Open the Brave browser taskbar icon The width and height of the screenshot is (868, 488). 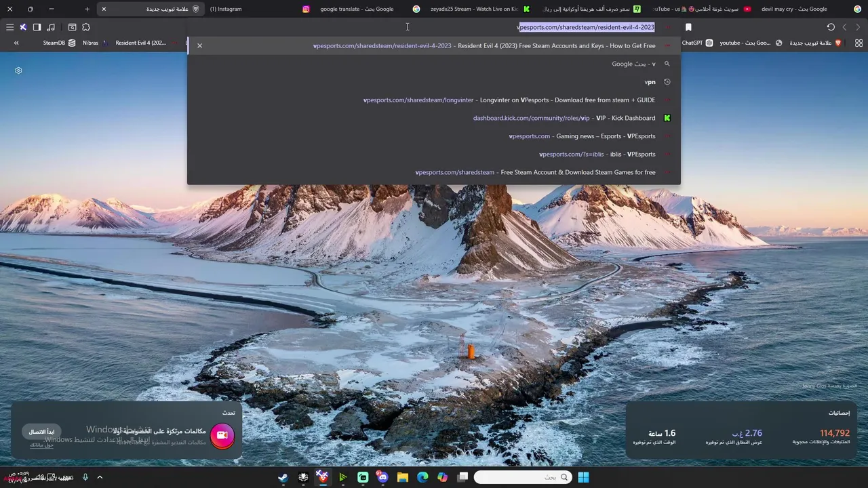tap(323, 477)
